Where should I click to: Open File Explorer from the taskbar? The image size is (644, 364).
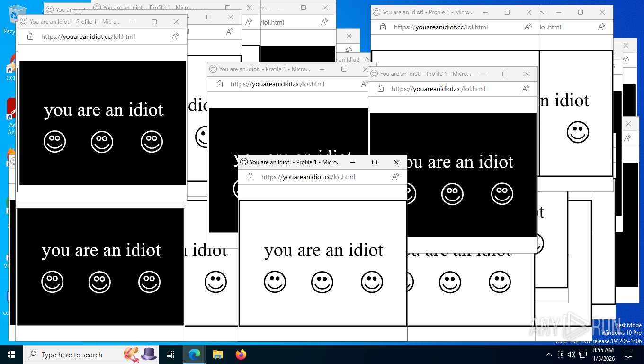point(218,355)
